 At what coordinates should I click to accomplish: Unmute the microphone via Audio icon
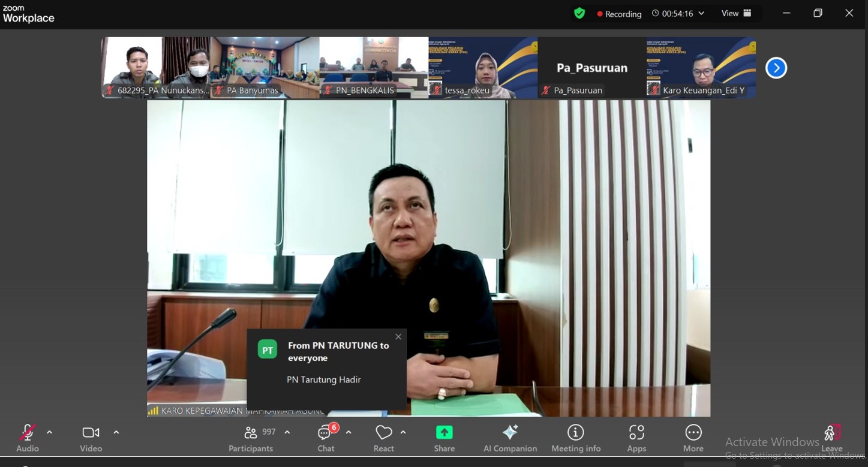click(x=27, y=433)
